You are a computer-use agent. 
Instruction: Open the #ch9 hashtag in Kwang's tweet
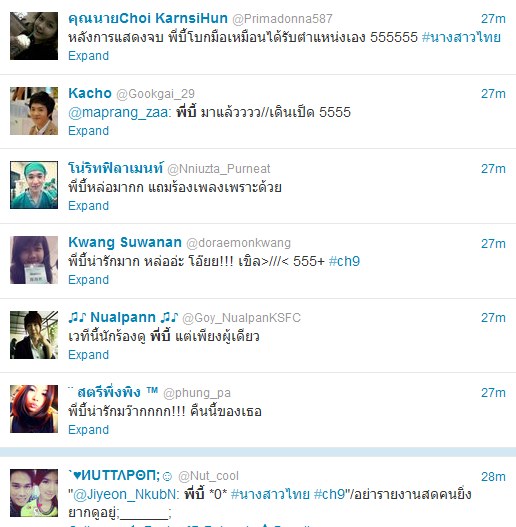pyautogui.click(x=344, y=261)
